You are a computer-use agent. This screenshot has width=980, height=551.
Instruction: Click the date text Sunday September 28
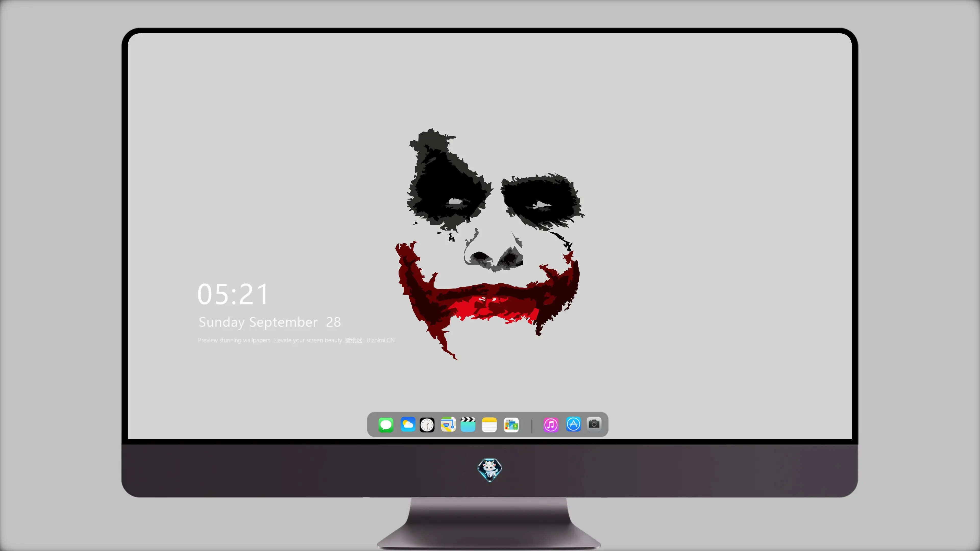pos(270,322)
